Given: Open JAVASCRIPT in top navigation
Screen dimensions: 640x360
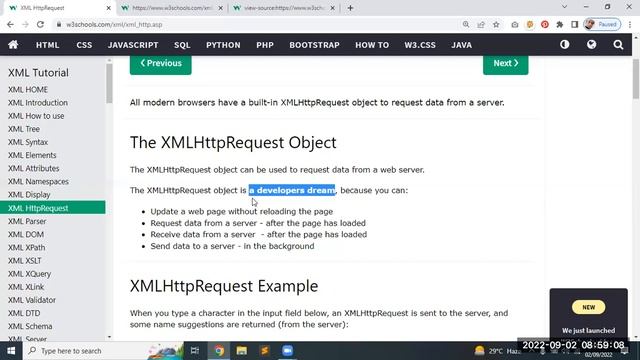Looking at the screenshot, I should [133, 45].
